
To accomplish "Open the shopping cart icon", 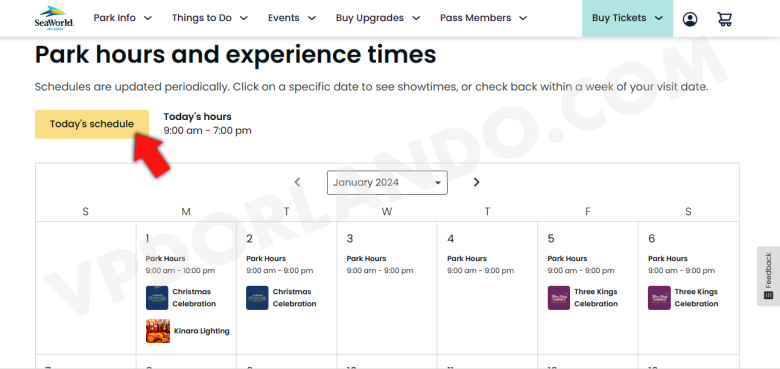I will point(724,19).
